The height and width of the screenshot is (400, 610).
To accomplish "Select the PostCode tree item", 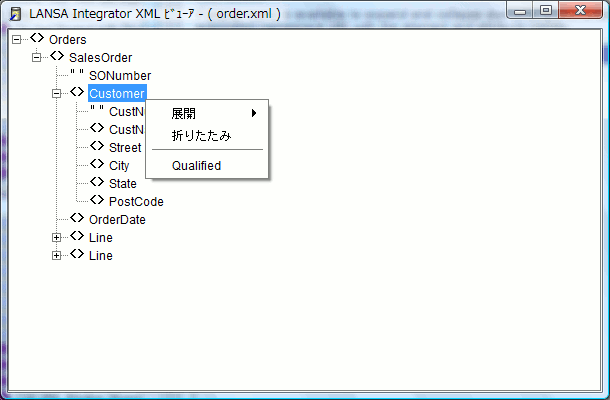I will click(136, 202).
